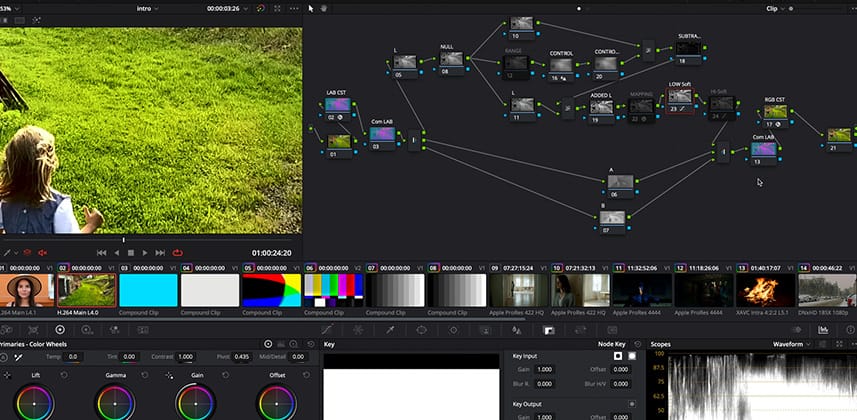Open the intro timeline dropdown
Viewport: 857px width, 420px height.
pyautogui.click(x=148, y=9)
